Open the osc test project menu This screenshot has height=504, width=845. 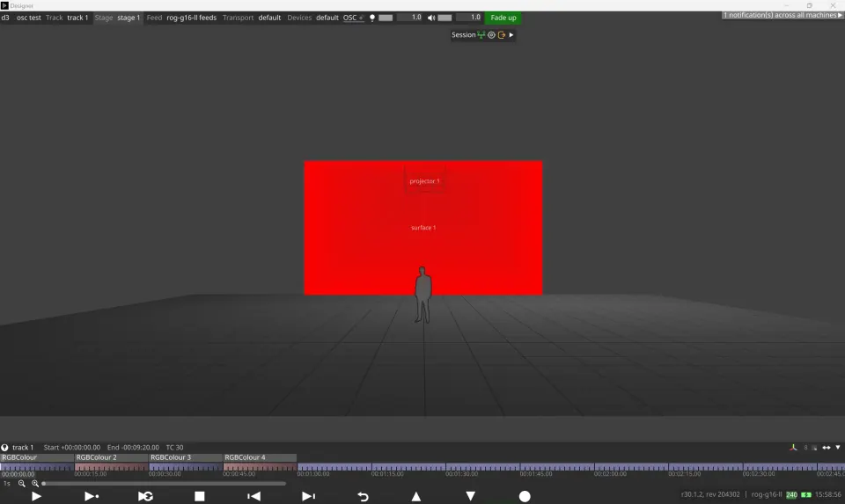(x=28, y=18)
